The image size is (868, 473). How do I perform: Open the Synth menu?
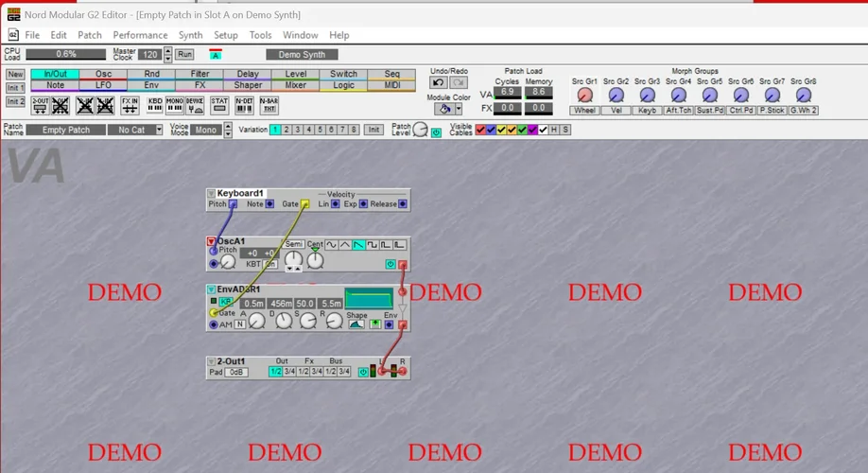click(190, 35)
